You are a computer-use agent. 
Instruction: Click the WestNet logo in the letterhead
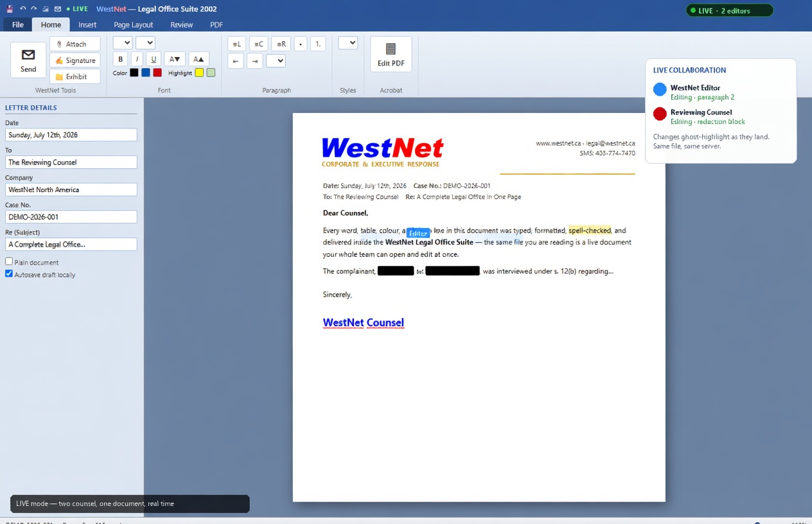click(x=383, y=148)
